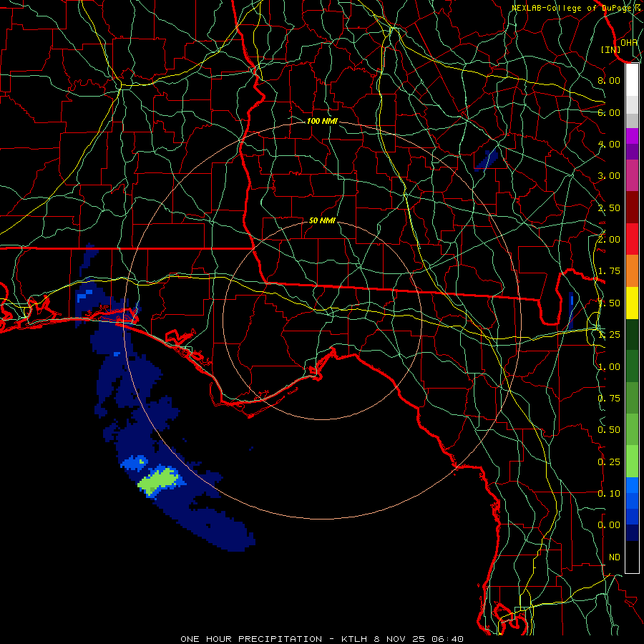Click the 2.00 legend label

(x=609, y=240)
